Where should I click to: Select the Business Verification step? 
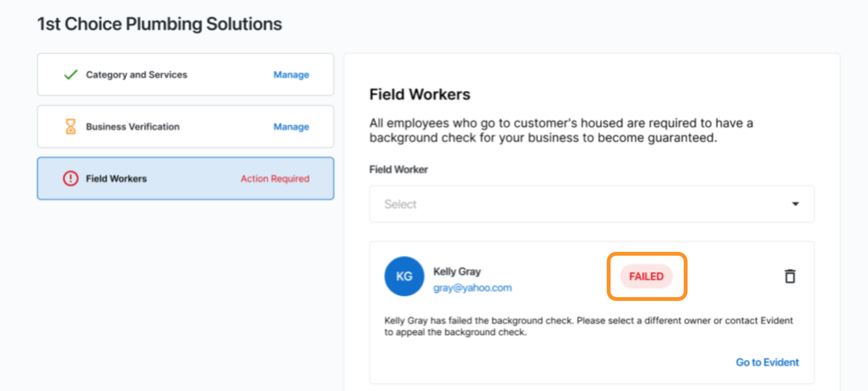coord(185,127)
